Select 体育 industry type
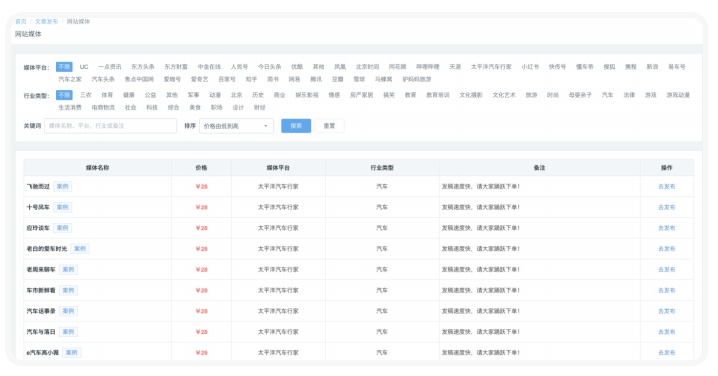Image resolution: width=718 pixels, height=376 pixels. coord(107,95)
